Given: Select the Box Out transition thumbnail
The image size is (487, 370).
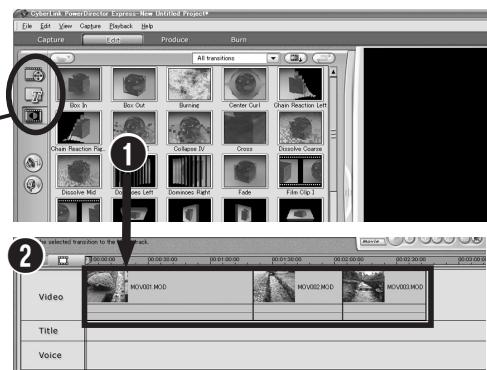Looking at the screenshot, I should 134,84.
